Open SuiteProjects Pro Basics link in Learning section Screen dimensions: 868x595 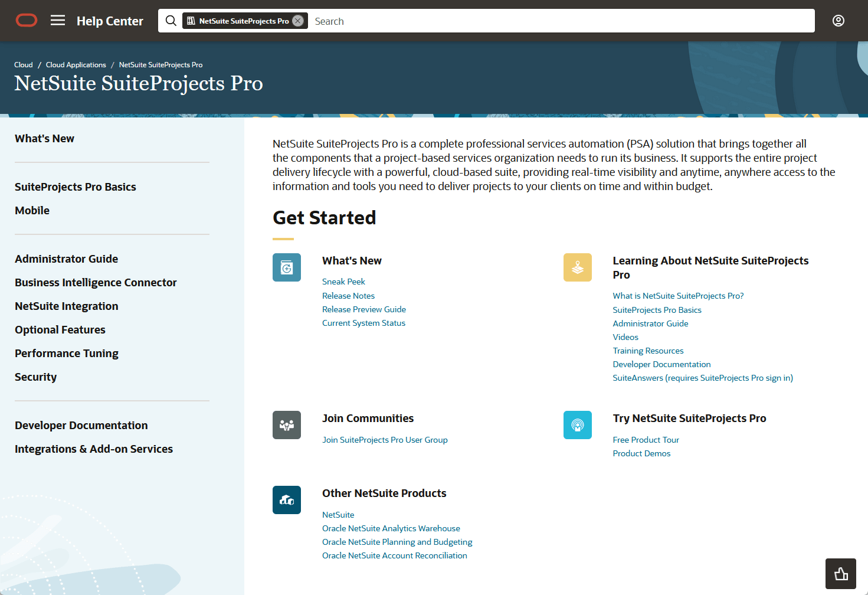click(x=657, y=310)
